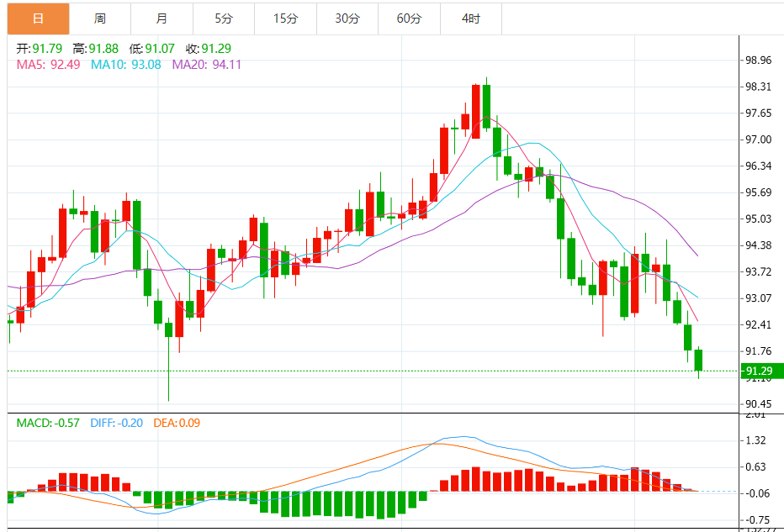This screenshot has height=532, width=784.
Task: Click the 低:91.07 low price value
Action: pyautogui.click(x=152, y=49)
